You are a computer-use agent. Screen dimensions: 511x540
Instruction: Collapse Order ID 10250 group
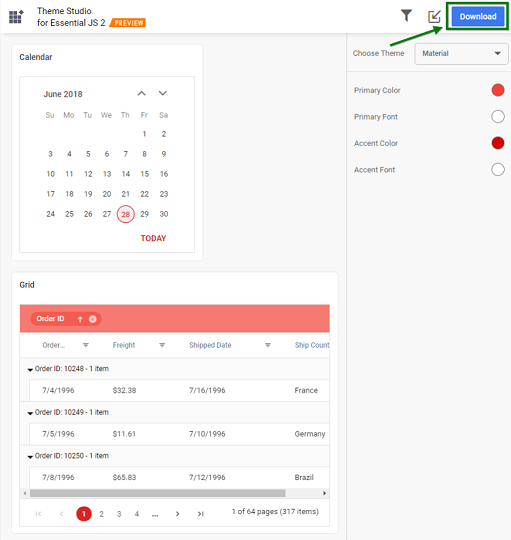[x=30, y=457]
